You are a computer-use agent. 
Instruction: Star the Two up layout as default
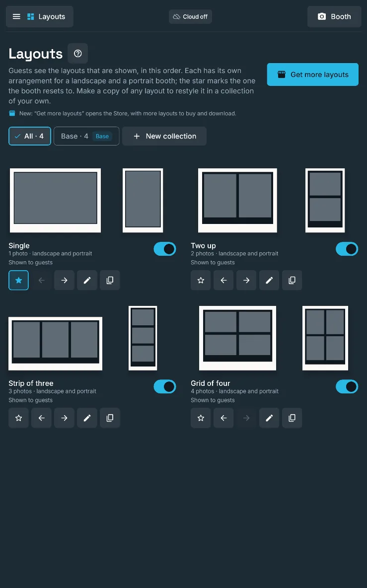(x=201, y=280)
